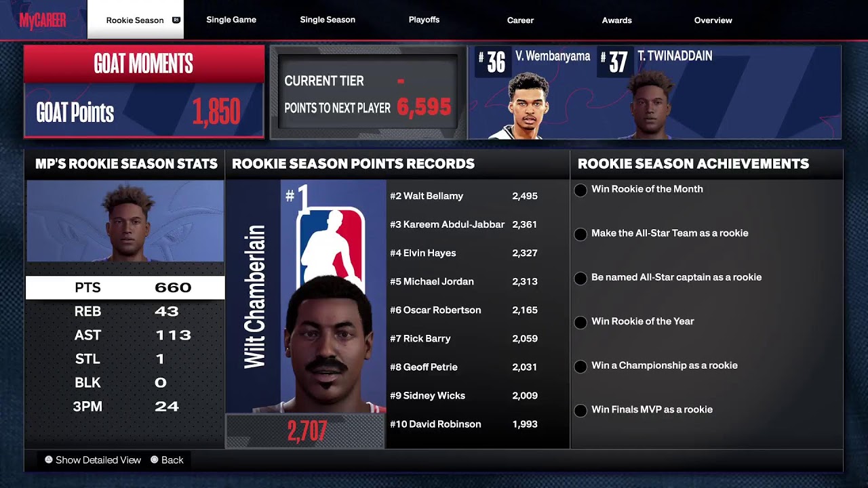
Task: Click the #9 Sidney Wicks record row
Action: pyautogui.click(x=464, y=395)
